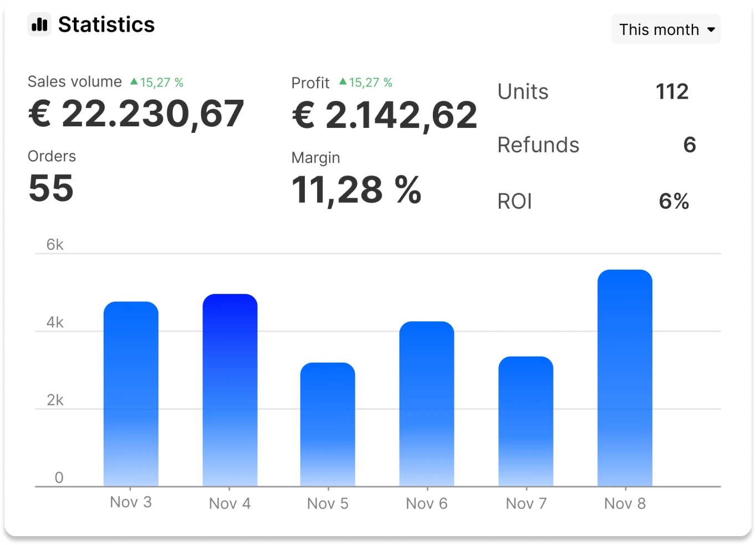The height and width of the screenshot is (545, 756).
Task: Click the Statistics bar chart icon
Action: coord(39,24)
